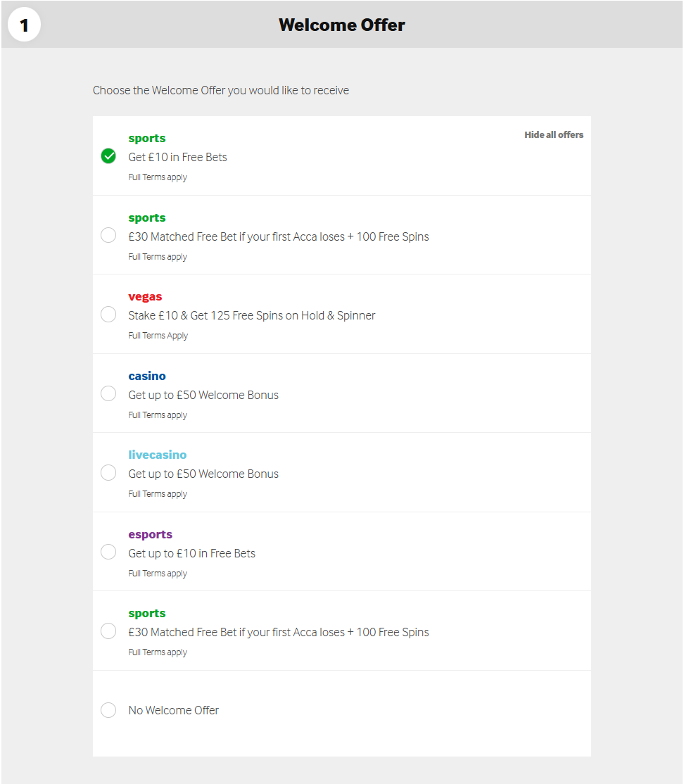This screenshot has height=784, width=684.
Task: Click the Welcome Offer section header
Action: [342, 25]
